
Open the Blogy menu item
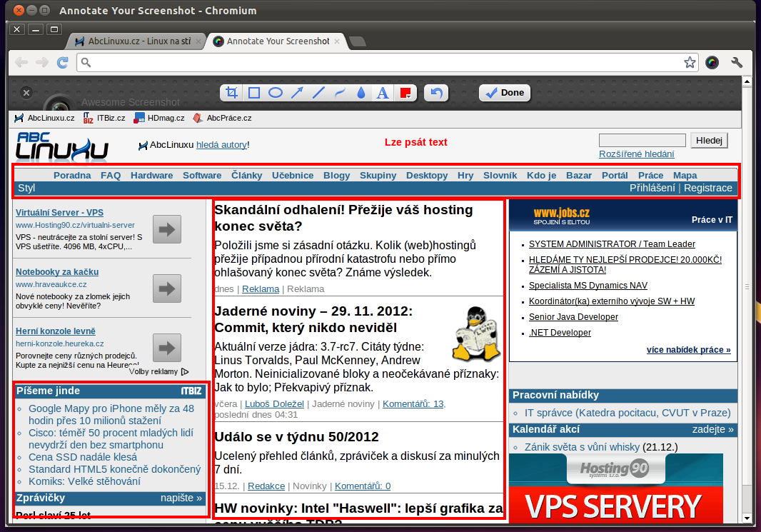[337, 175]
